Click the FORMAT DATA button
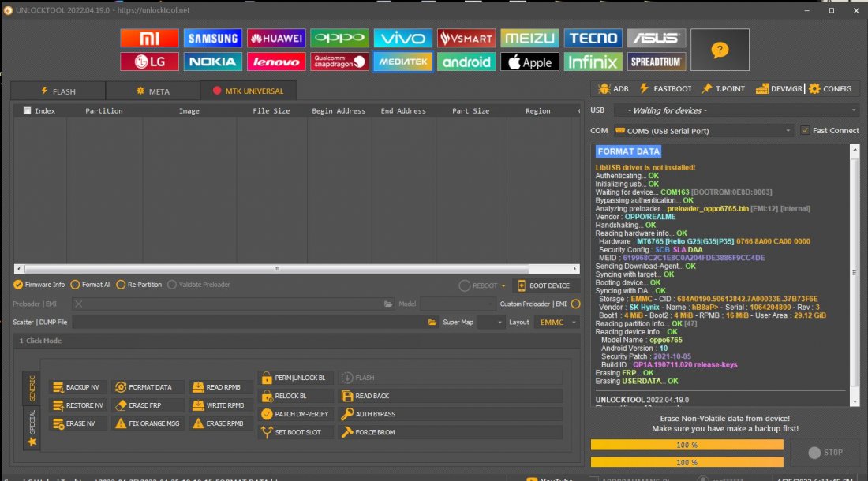This screenshot has width=868, height=481. click(x=148, y=387)
